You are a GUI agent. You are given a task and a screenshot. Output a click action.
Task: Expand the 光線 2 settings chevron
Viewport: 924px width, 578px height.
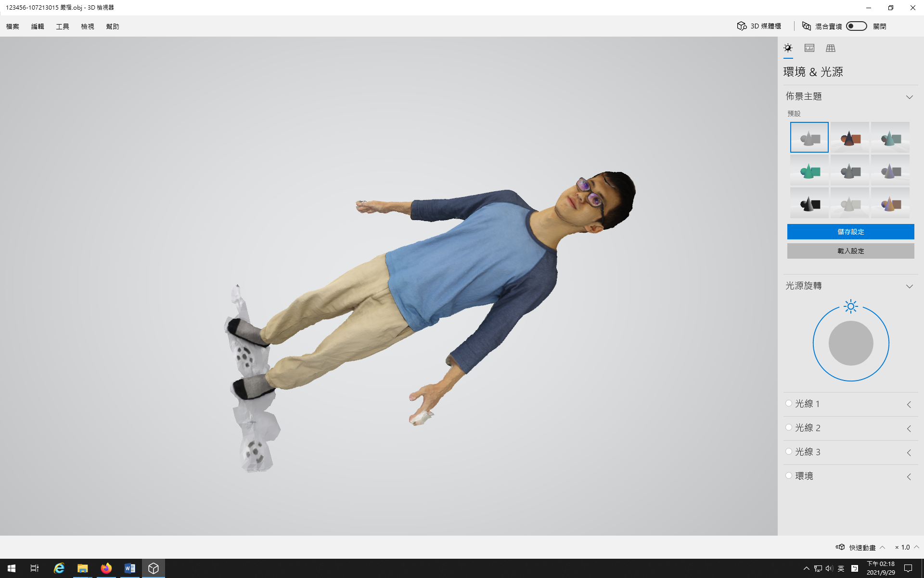(909, 428)
